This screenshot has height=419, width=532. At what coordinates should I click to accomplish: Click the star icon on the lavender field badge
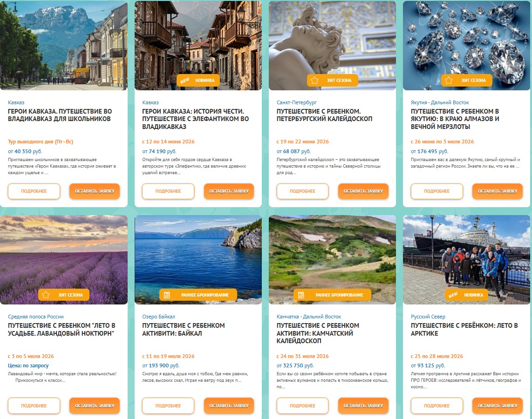coord(46,295)
